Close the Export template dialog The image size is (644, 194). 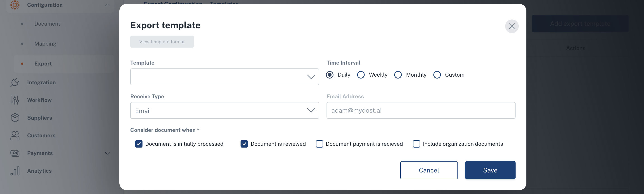pyautogui.click(x=511, y=26)
